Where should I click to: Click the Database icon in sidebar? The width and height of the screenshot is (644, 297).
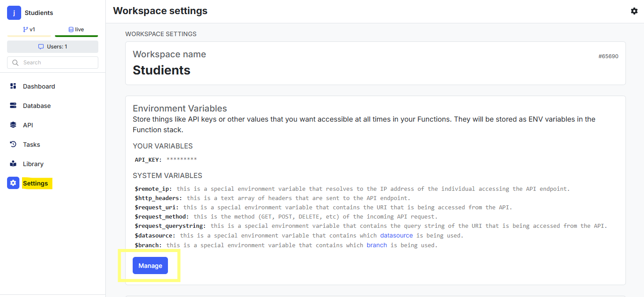click(13, 106)
